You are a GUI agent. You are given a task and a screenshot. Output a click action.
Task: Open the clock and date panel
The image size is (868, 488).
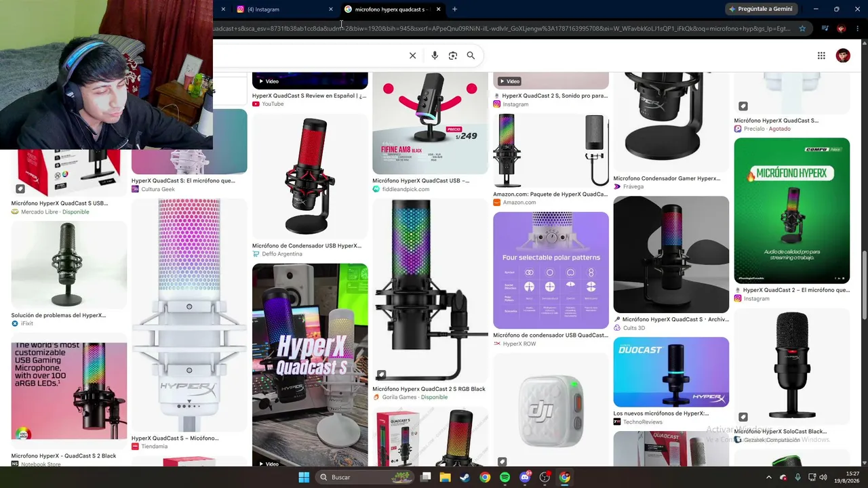(848, 477)
